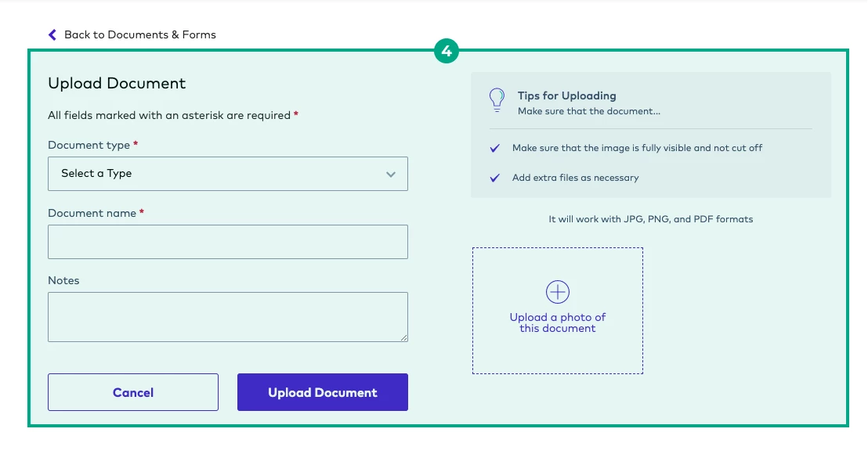Click the checkmark beside image visibility tip

[494, 148]
